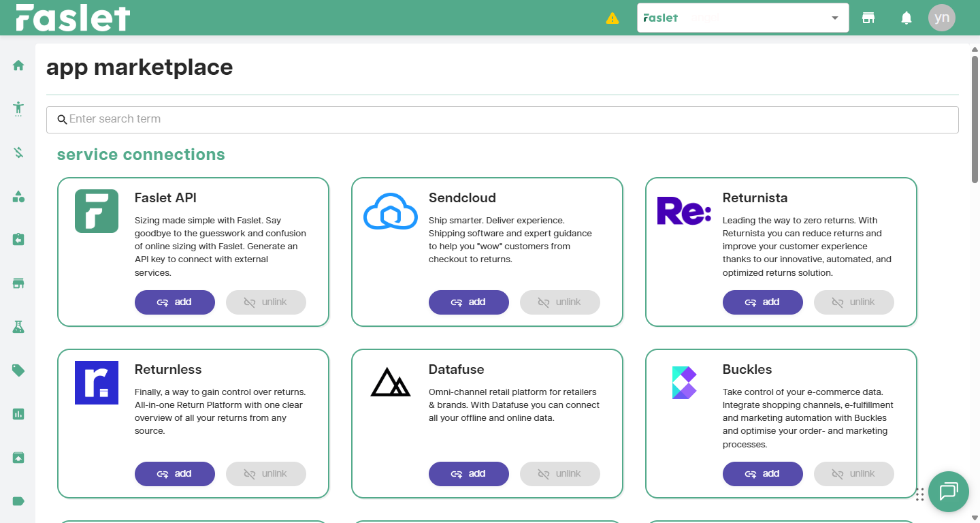The height and width of the screenshot is (523, 980).
Task: Open the bar chart analytics sidebar icon
Action: [x=18, y=414]
